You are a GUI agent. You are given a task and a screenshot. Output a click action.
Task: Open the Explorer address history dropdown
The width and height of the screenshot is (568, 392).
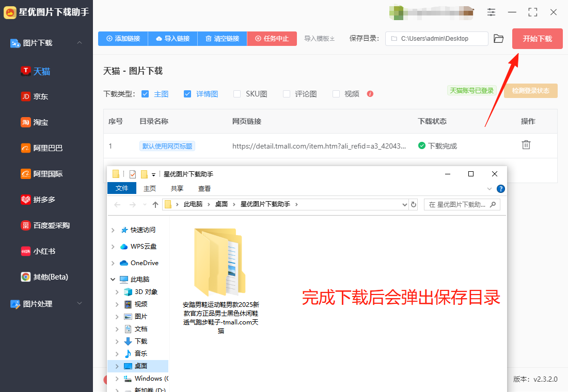pos(405,204)
